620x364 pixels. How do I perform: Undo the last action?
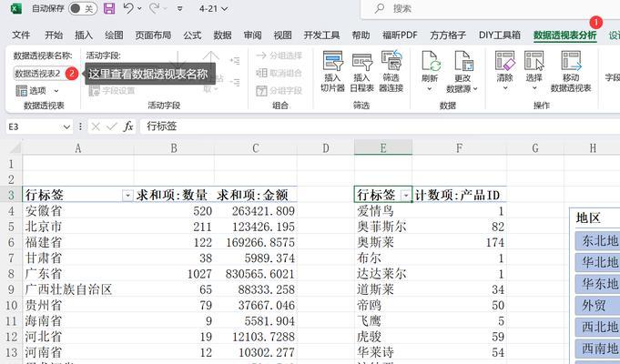[x=128, y=8]
